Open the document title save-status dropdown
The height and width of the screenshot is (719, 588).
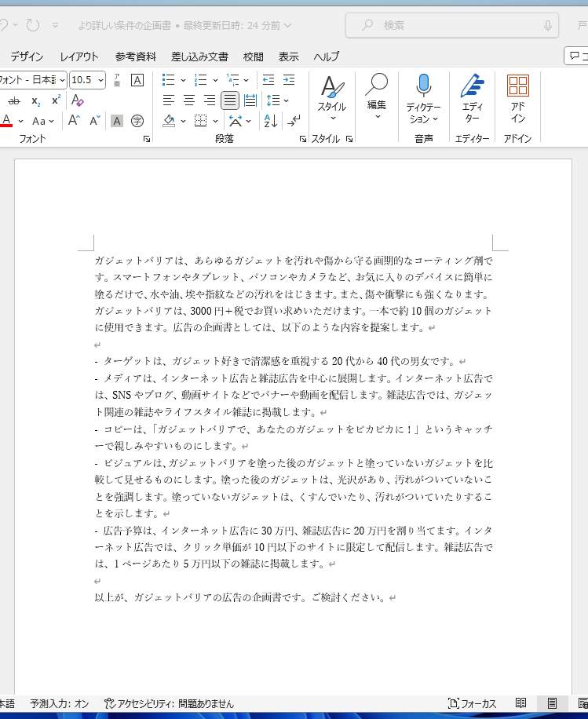[288, 26]
